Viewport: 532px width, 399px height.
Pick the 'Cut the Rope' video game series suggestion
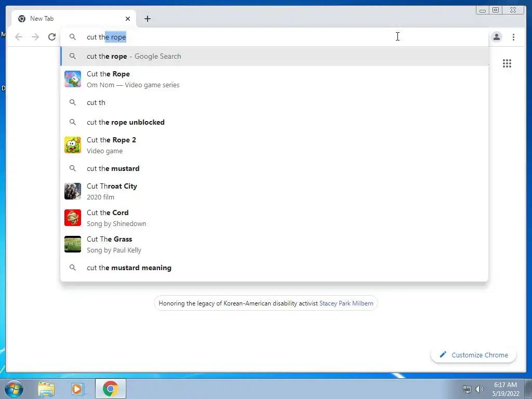point(274,79)
